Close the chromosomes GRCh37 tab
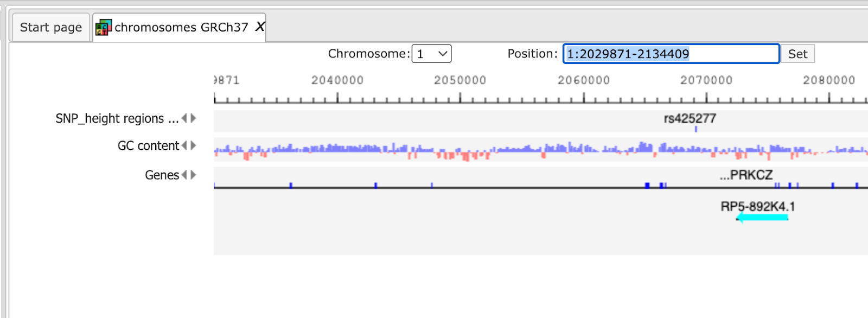 (260, 27)
